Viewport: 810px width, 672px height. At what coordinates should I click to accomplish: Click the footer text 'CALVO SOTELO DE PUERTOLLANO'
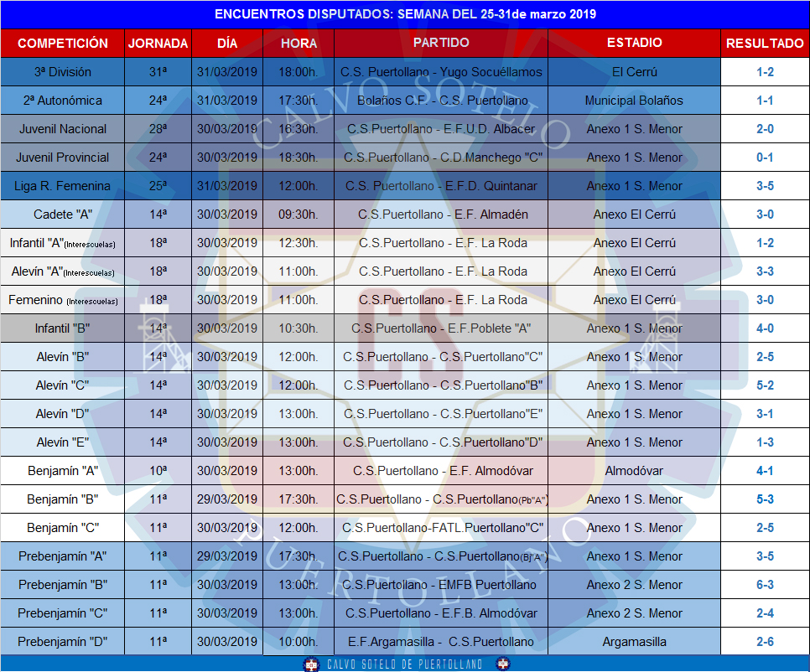point(404,664)
